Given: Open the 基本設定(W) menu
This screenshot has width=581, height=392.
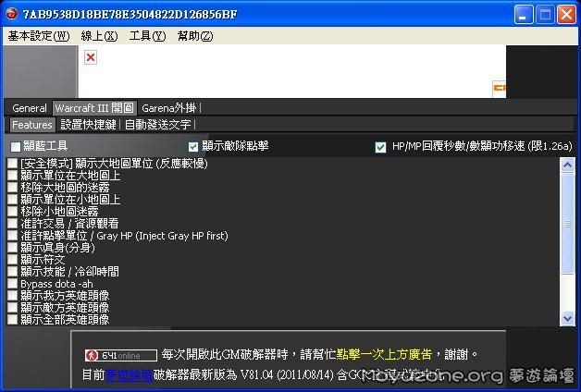Looking at the screenshot, I should coord(39,36).
